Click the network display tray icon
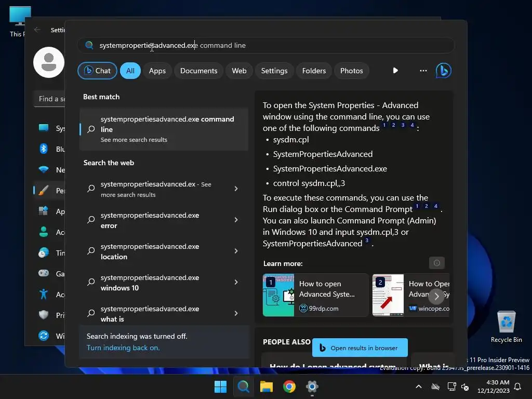The image size is (532, 399). (451, 387)
